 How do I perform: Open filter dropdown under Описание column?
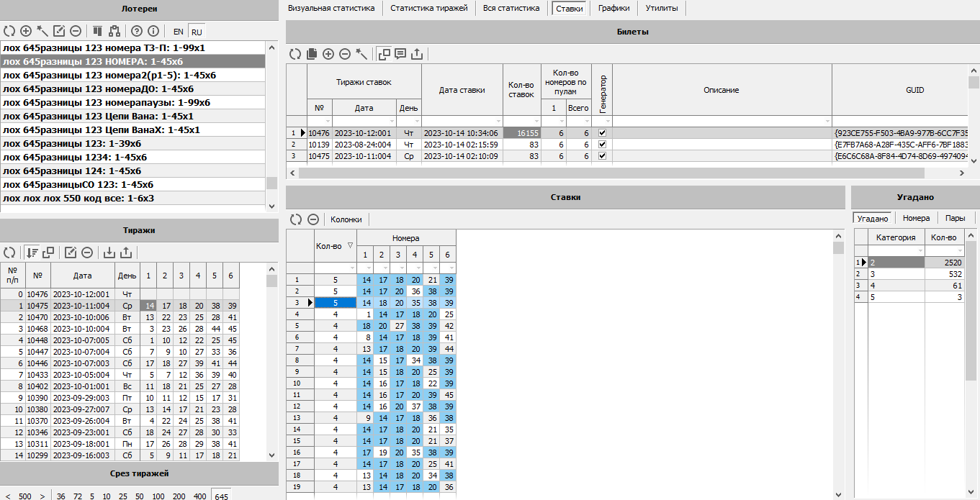pos(827,122)
